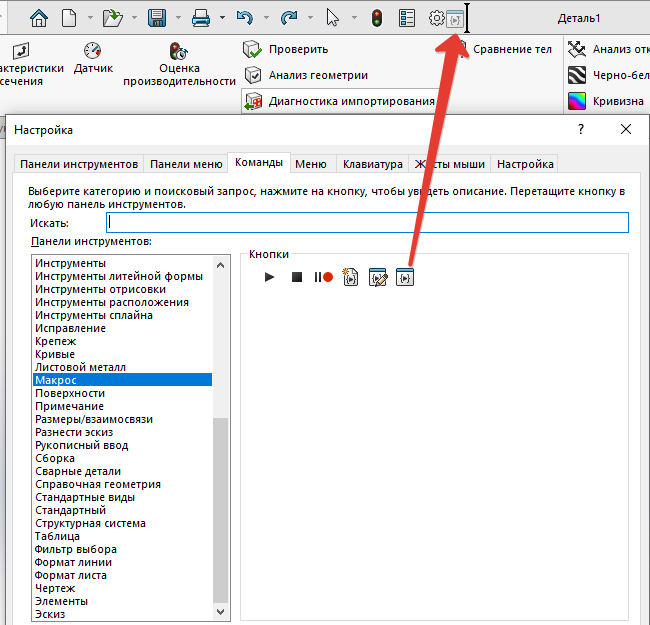Image resolution: width=650 pixels, height=625 pixels.
Task: Select Крепеж category
Action: [122, 341]
